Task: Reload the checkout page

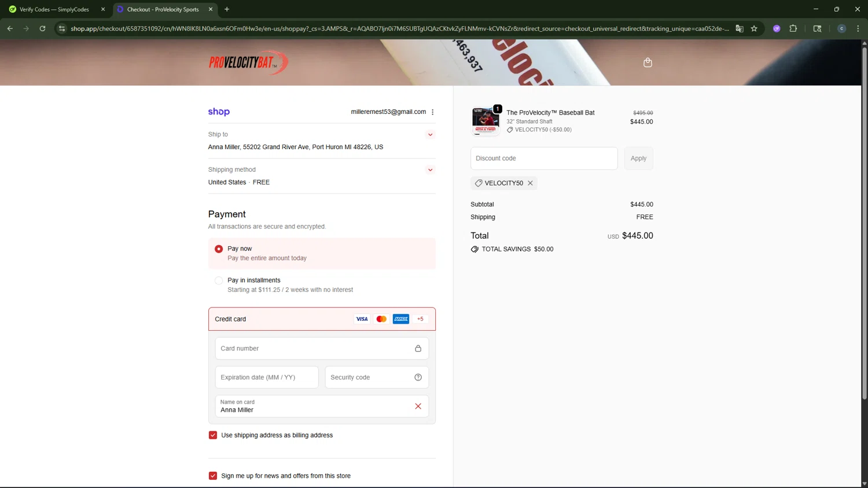Action: point(42,28)
